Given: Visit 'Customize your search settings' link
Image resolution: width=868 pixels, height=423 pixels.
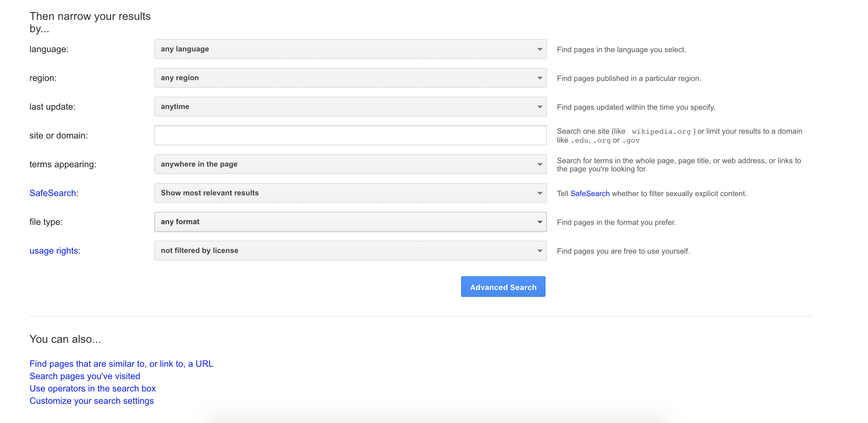Looking at the screenshot, I should point(92,401).
